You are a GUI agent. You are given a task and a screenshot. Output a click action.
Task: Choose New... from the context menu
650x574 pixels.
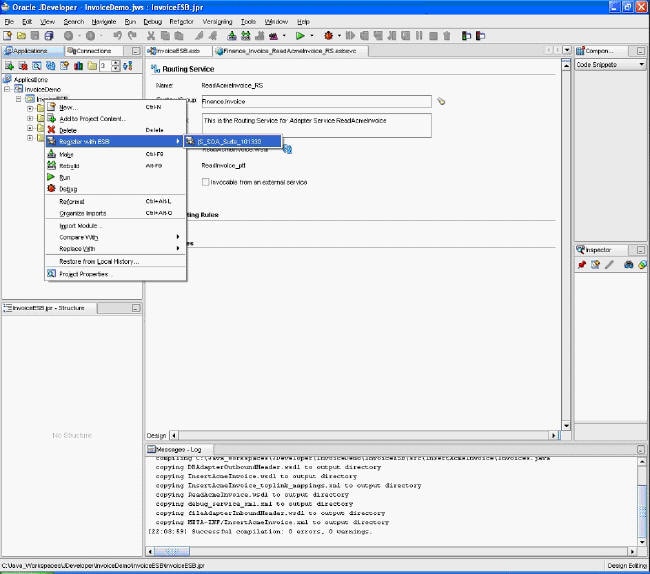click(115, 107)
